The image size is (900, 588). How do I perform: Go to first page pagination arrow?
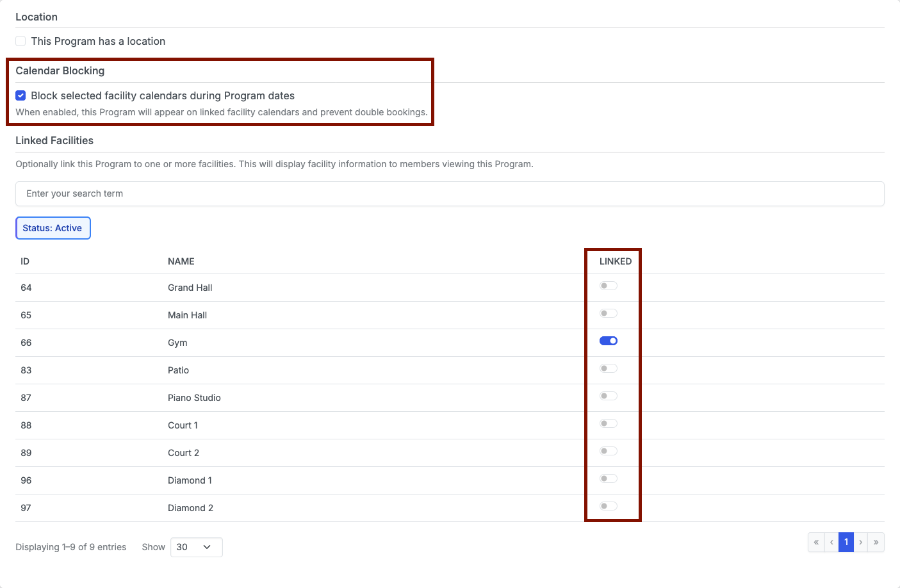click(x=816, y=542)
